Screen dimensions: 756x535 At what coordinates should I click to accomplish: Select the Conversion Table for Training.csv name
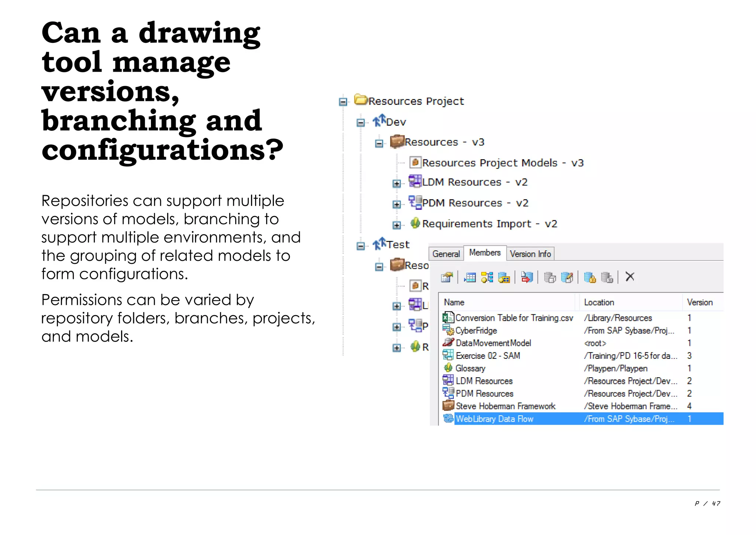coord(514,318)
